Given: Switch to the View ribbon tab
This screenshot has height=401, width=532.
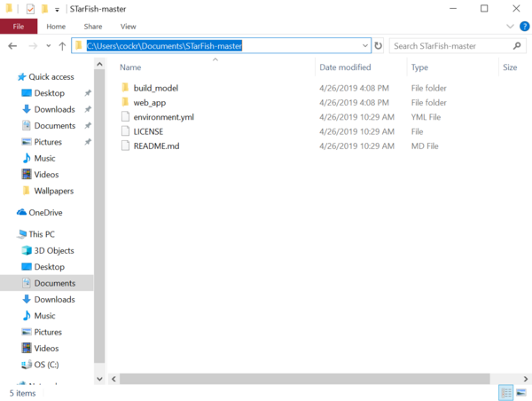Looking at the screenshot, I should (x=129, y=27).
